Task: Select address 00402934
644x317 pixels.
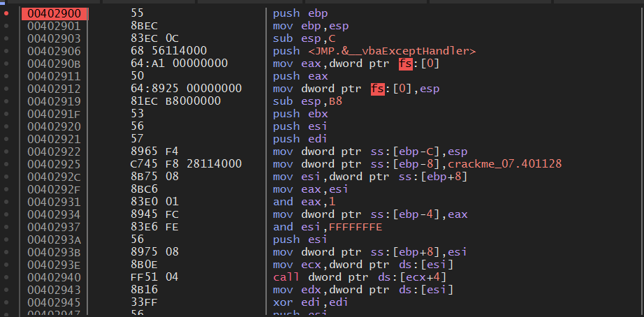Action: [x=54, y=215]
